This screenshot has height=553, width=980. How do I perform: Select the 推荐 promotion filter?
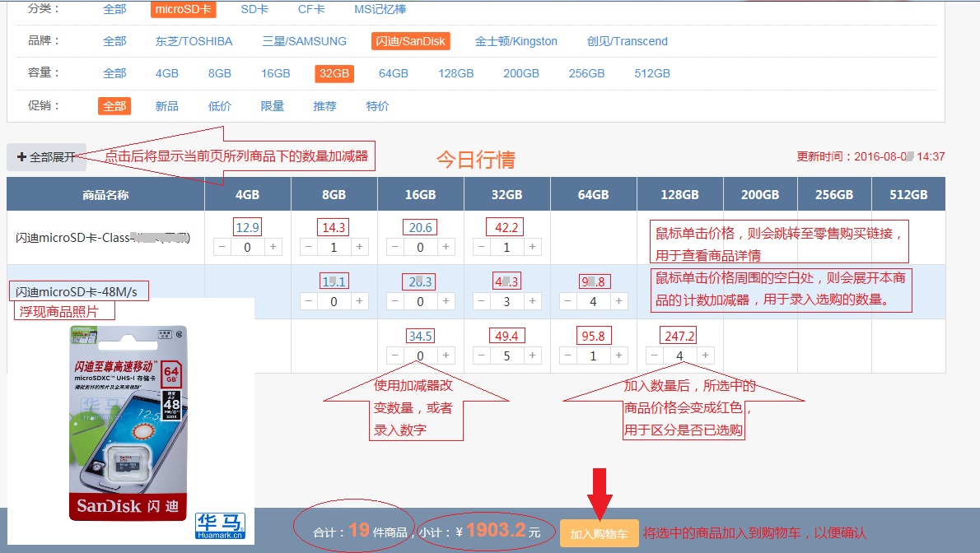coord(325,106)
